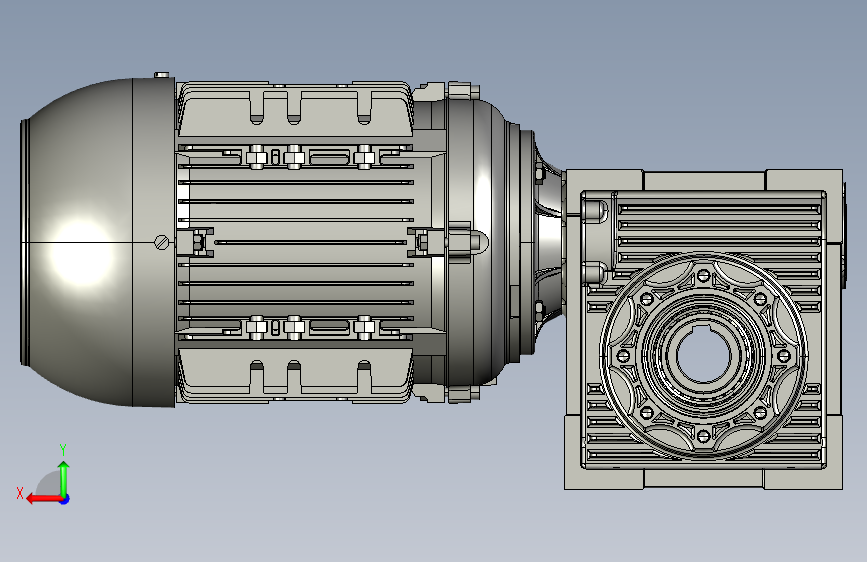
Task: Click the red X axis arrow of the triad
Action: pos(44,499)
